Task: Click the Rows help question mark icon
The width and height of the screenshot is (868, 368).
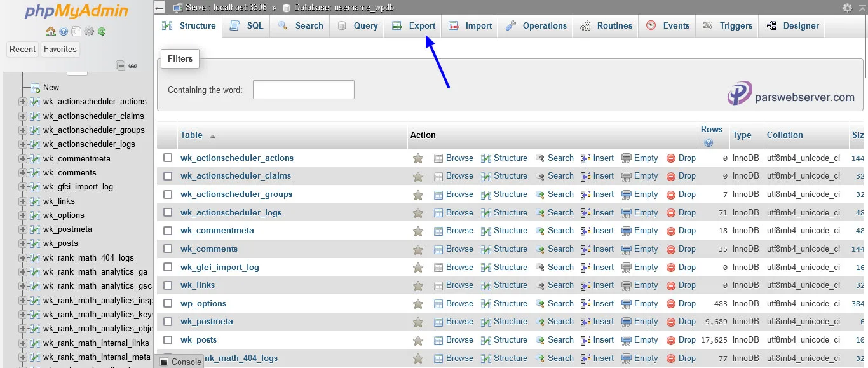Action: [x=709, y=143]
